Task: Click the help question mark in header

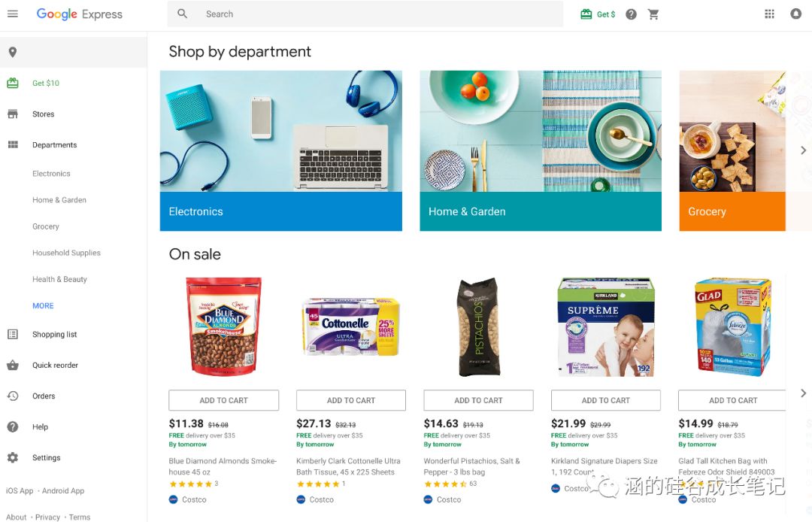Action: click(631, 14)
